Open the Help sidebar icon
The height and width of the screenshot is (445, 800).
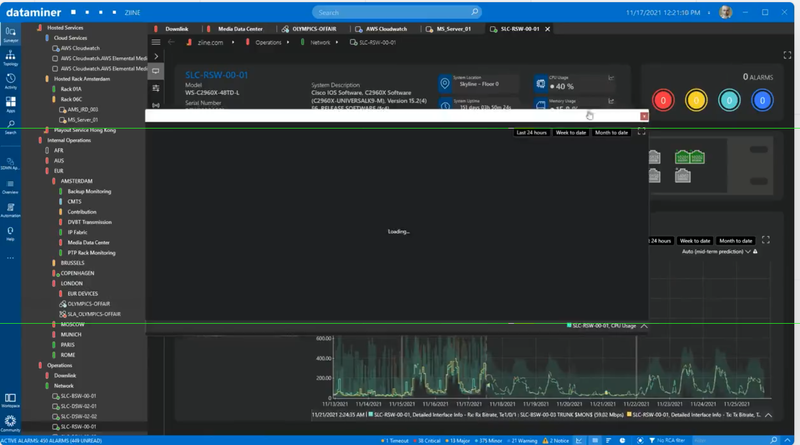point(10,233)
